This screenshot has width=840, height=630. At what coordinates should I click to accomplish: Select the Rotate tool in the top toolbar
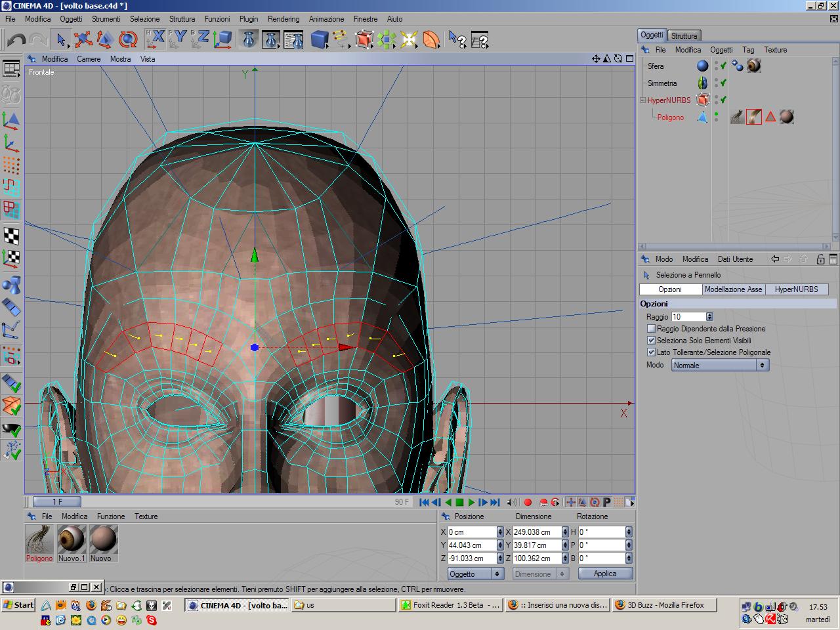tap(128, 40)
